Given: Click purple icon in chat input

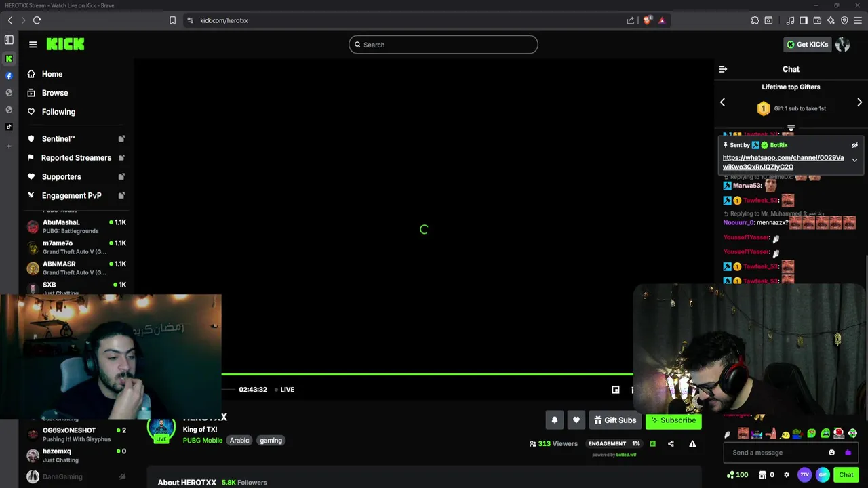Looking at the screenshot, I should pos(848,453).
